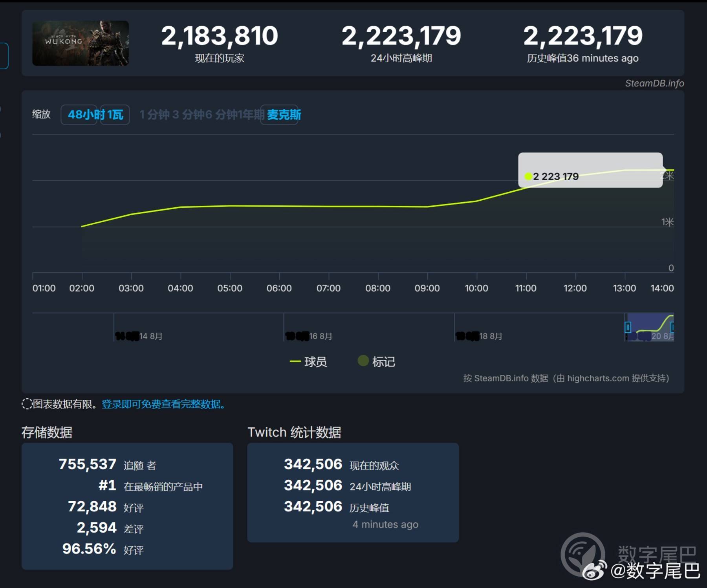Toggle the 球员 series in chart legend
The height and width of the screenshot is (588, 707).
tap(308, 362)
